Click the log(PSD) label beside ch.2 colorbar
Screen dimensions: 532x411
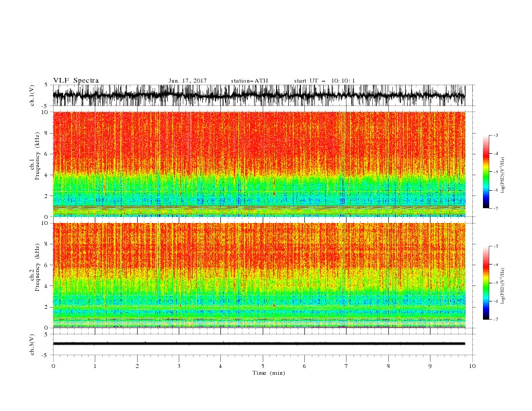(503, 286)
